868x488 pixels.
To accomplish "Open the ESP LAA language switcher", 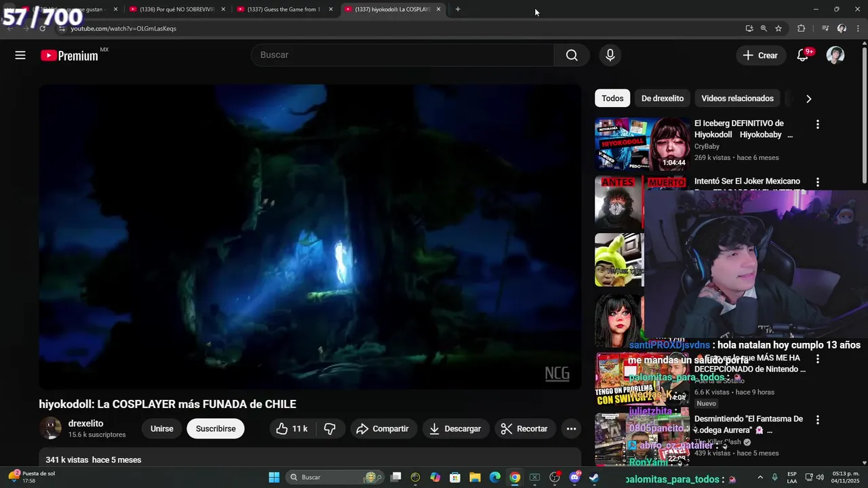I will pyautogui.click(x=792, y=477).
